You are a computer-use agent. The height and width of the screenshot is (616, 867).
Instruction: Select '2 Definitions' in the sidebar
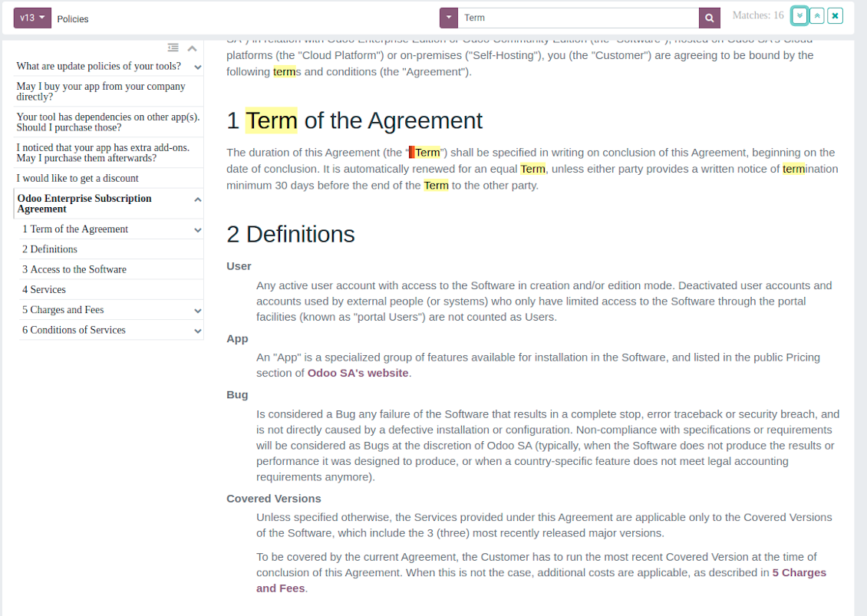click(50, 249)
